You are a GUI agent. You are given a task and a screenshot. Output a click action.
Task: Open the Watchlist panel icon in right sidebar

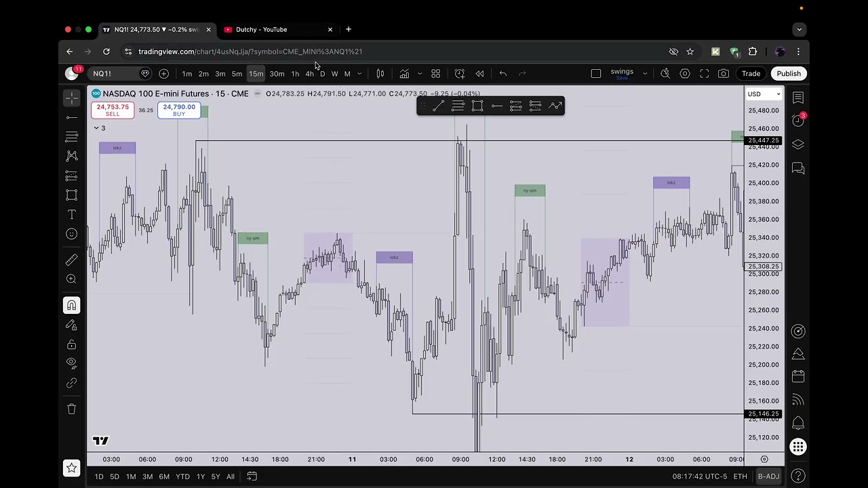(798, 98)
